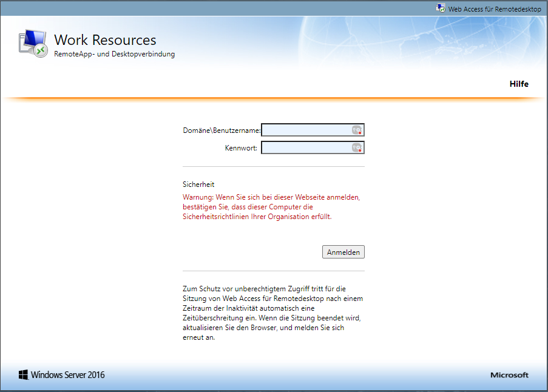Click the Windows Server 2016 text
This screenshot has width=548, height=392.
tap(68, 375)
